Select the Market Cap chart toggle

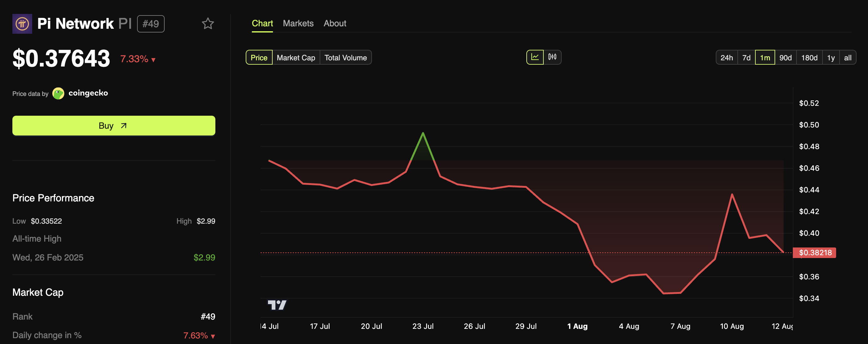(x=296, y=58)
